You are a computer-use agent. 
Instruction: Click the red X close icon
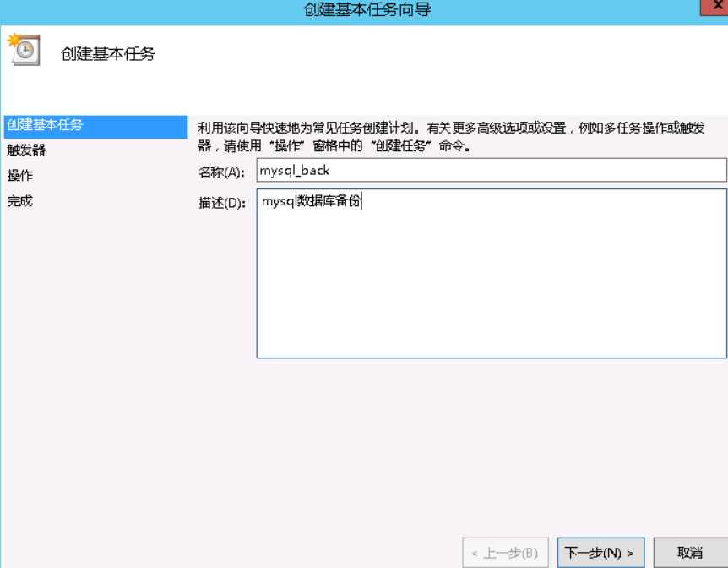718,9
